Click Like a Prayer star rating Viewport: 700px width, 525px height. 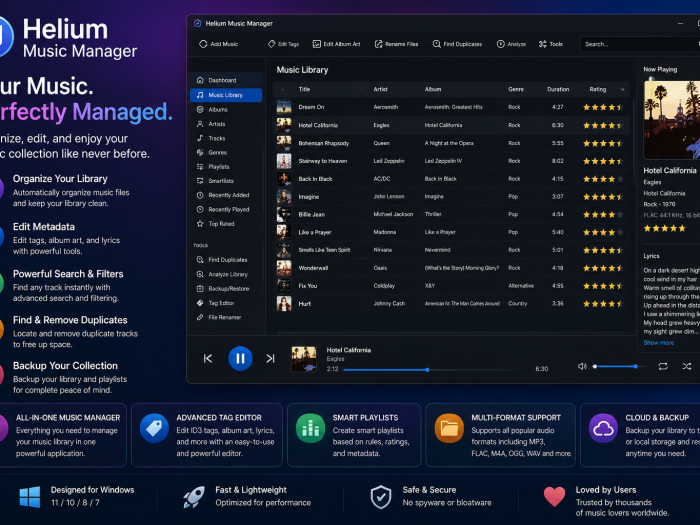pos(603,233)
